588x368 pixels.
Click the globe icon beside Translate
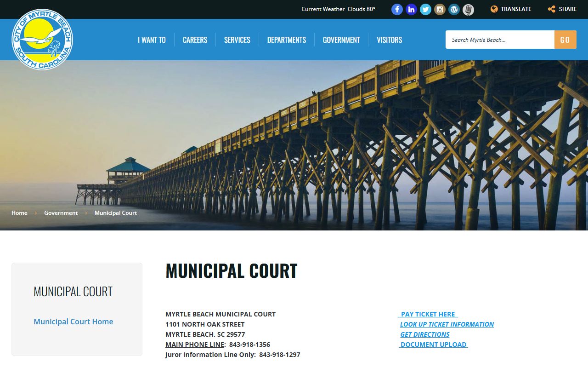pos(494,9)
